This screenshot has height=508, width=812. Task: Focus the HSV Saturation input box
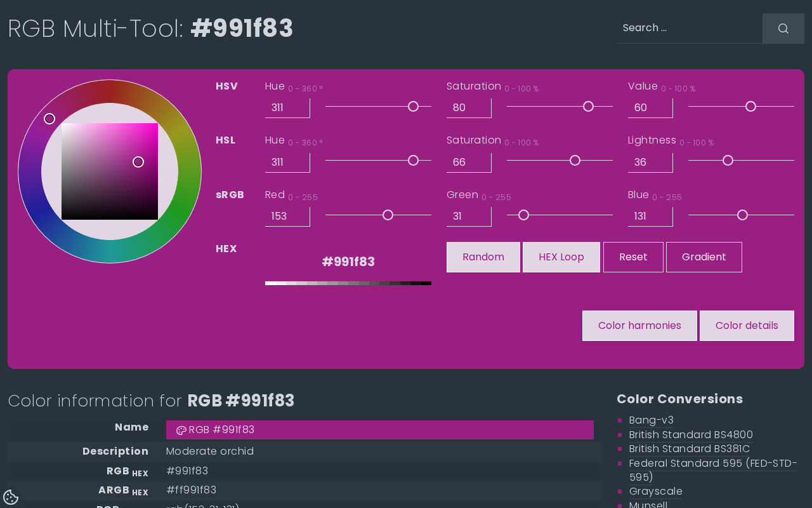coord(469,108)
